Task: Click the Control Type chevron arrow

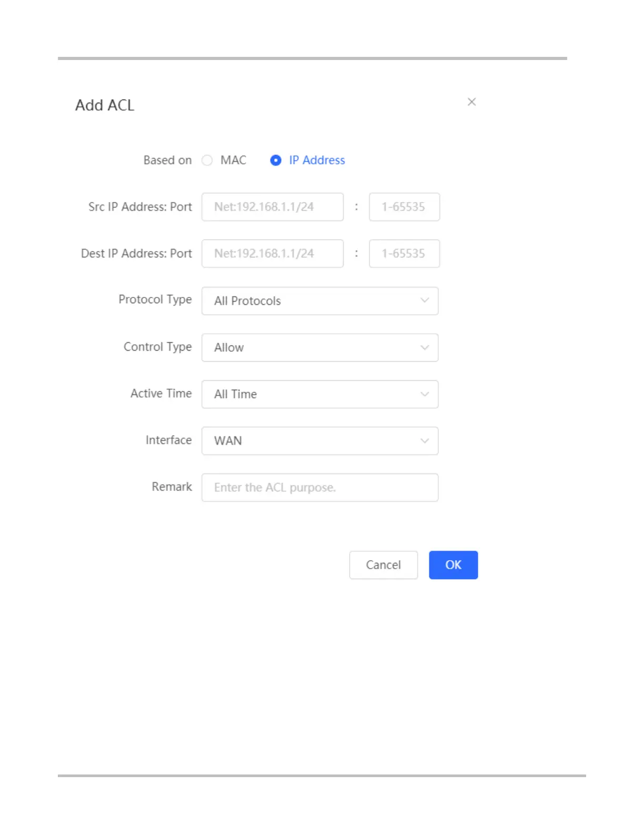Action: tap(425, 347)
